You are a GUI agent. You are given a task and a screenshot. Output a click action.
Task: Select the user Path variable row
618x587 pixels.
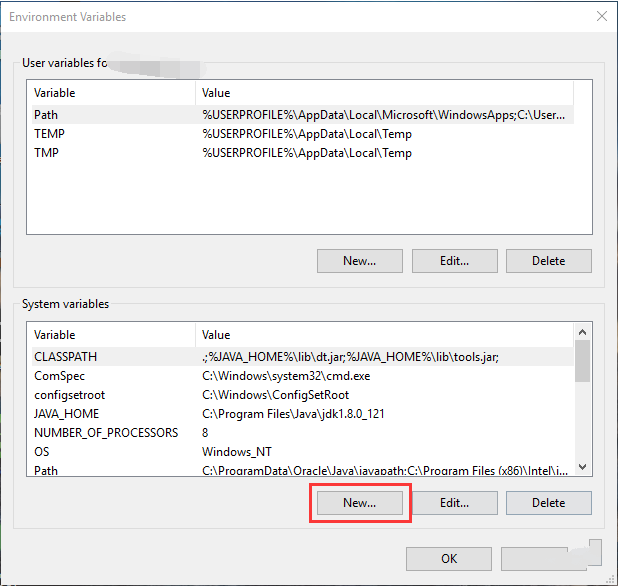click(x=46, y=115)
